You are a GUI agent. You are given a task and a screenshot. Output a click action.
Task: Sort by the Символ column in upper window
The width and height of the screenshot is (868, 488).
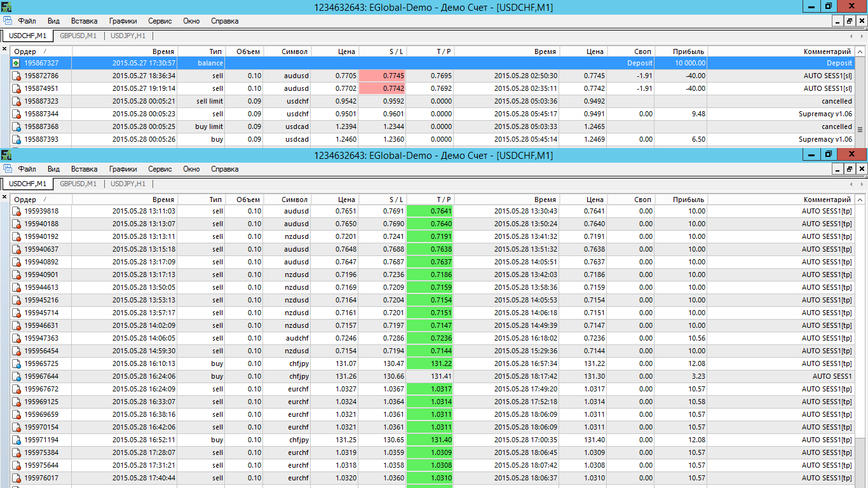[x=287, y=51]
